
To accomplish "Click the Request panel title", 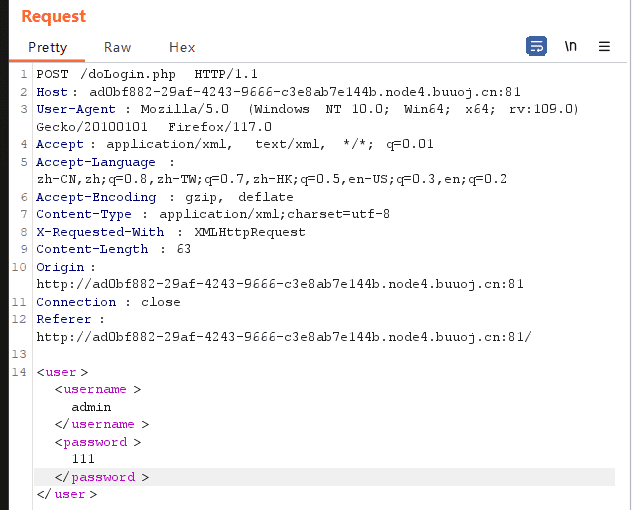I will click(53, 17).
